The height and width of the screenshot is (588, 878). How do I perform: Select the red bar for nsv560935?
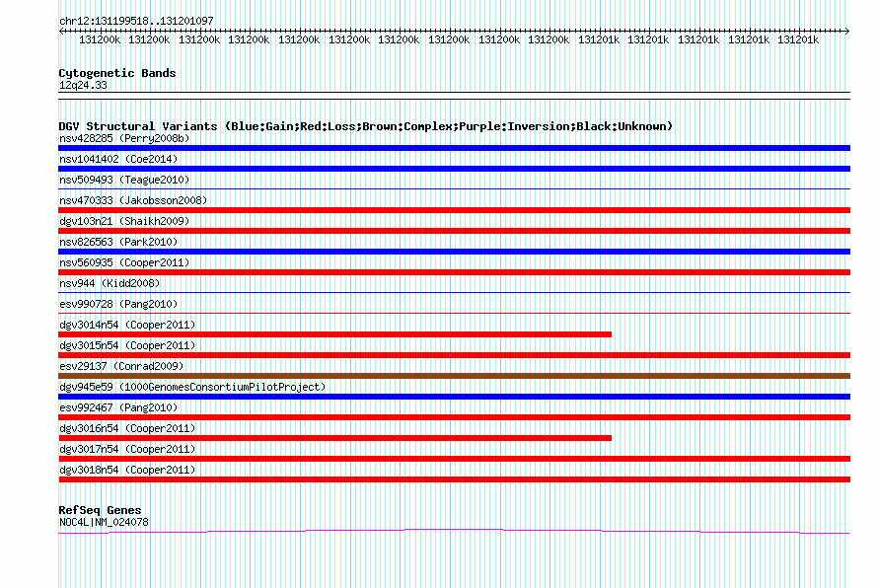454,272
